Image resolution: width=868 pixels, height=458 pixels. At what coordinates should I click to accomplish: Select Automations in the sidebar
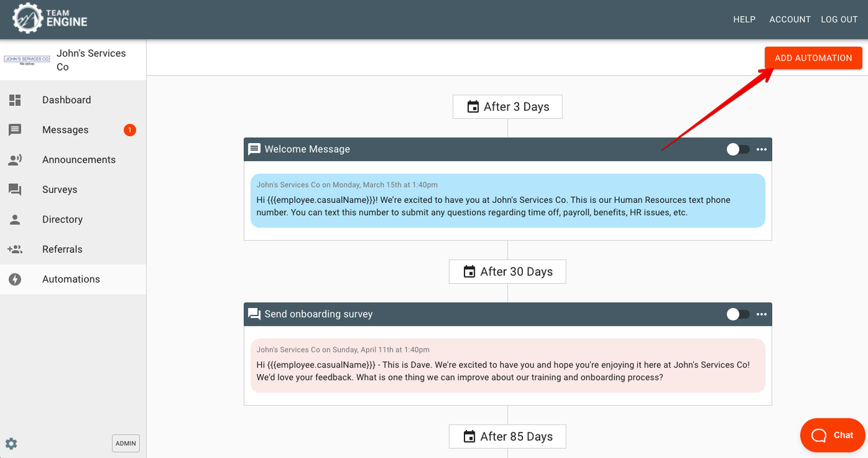click(x=73, y=279)
